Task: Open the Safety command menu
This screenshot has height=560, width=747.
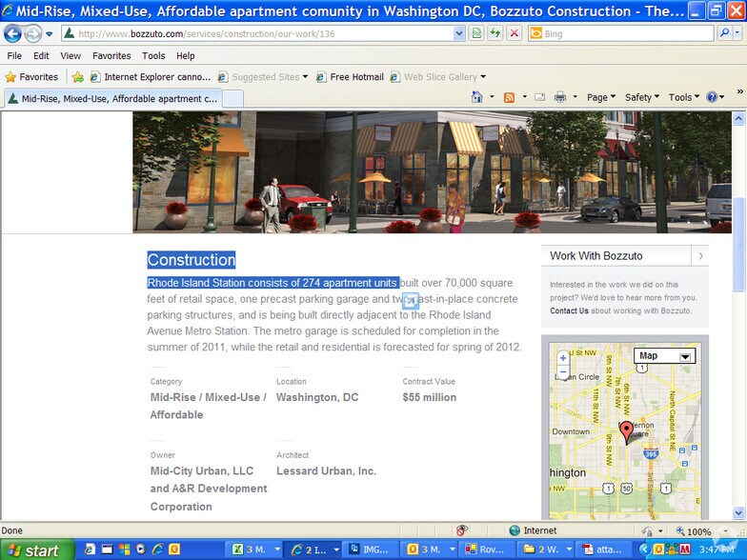Action: (642, 97)
